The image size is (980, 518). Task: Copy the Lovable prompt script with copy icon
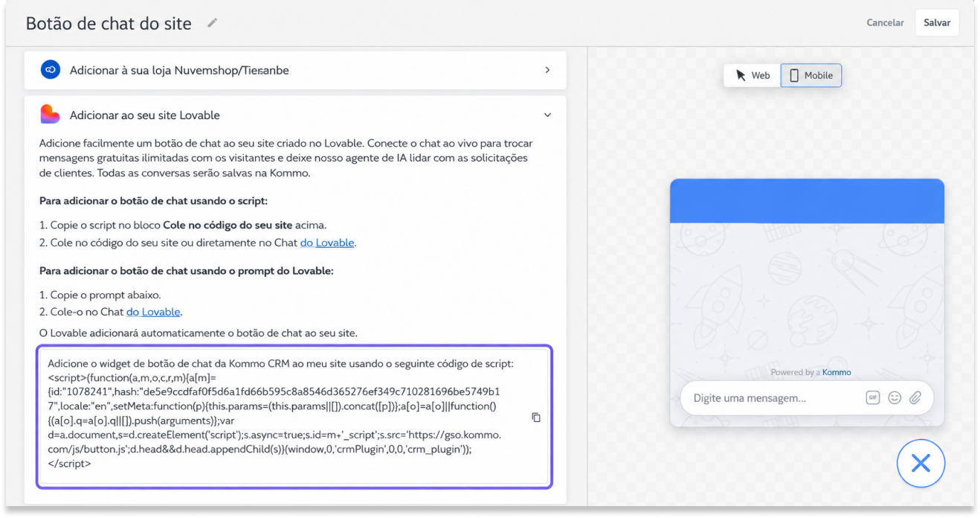[535, 418]
